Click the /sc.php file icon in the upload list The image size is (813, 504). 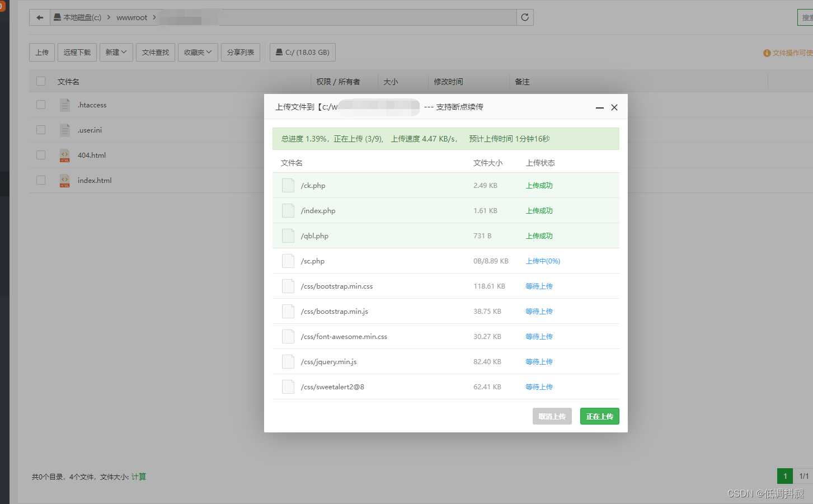click(288, 261)
